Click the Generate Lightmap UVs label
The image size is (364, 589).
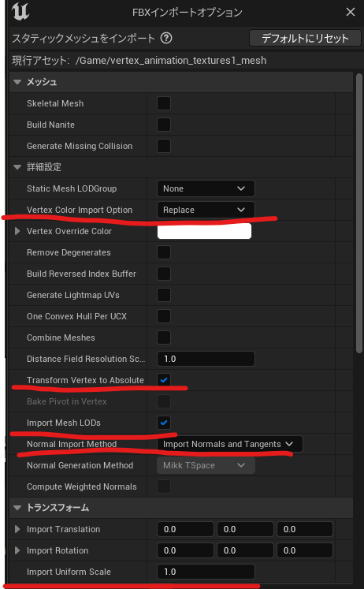(73, 295)
